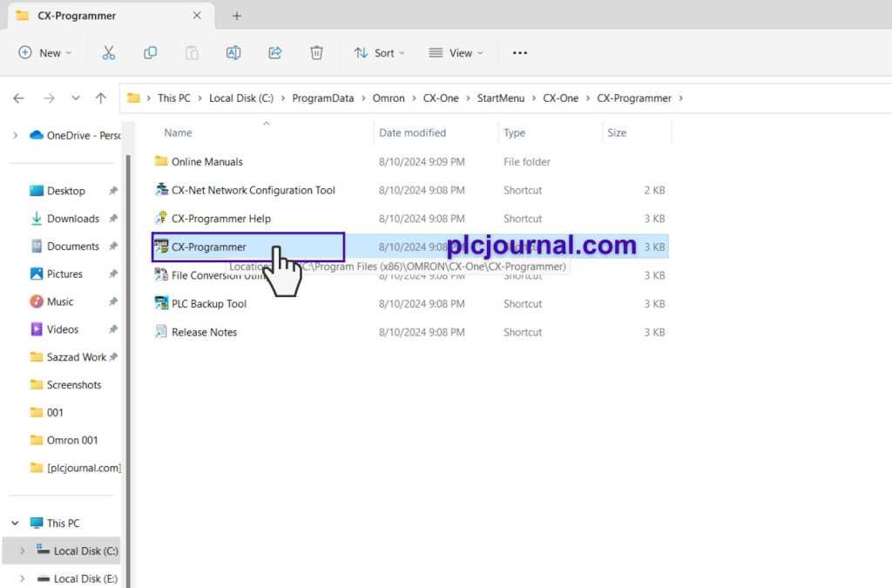The image size is (892, 588).
Task: Click the OneDrive cloud icon
Action: (x=37, y=135)
